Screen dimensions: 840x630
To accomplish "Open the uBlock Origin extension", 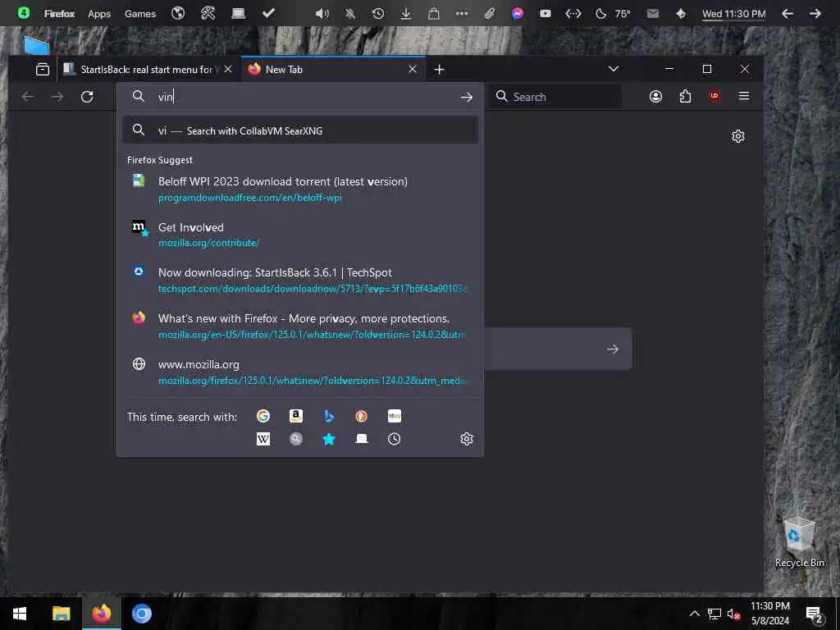I will click(714, 97).
